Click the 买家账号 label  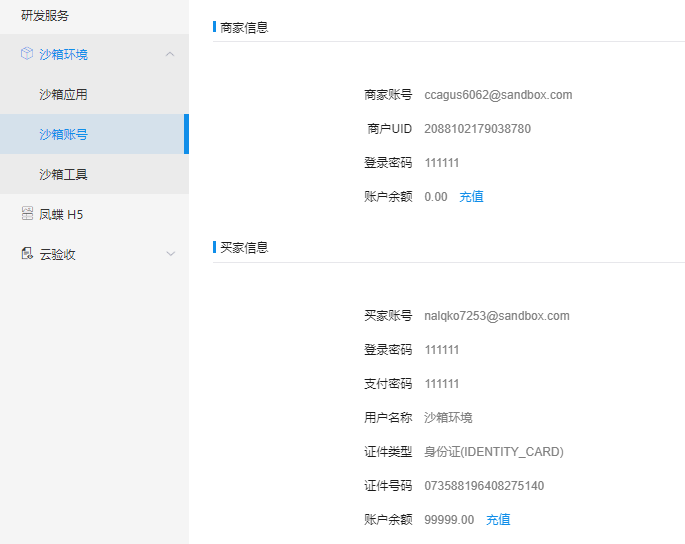pos(388,315)
